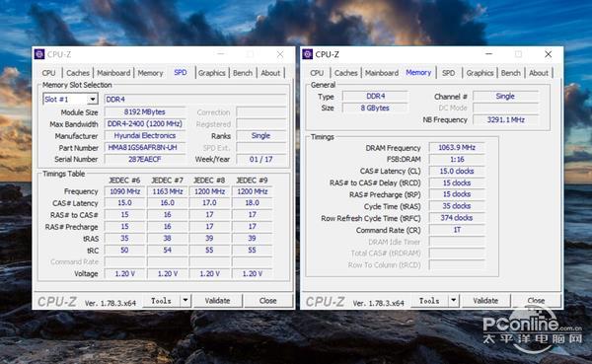592x364 pixels.
Task: Click Validate button in left window
Action: (217, 301)
